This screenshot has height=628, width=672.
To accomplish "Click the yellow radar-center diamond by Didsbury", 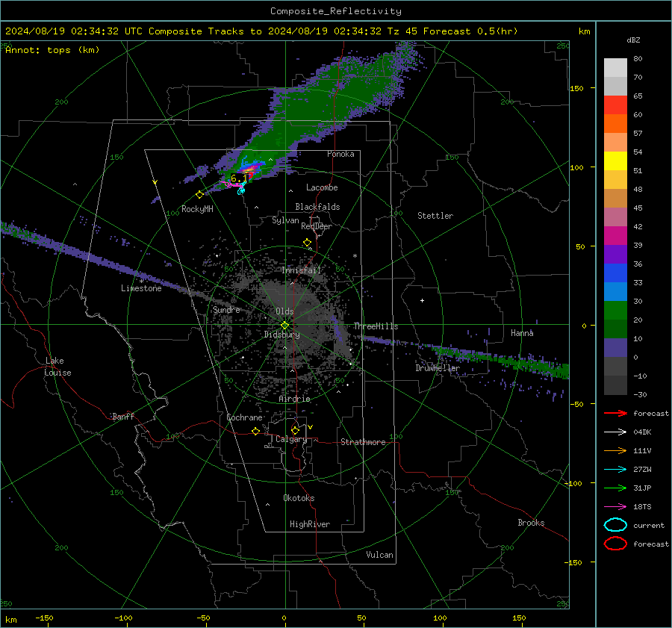I will [284, 326].
